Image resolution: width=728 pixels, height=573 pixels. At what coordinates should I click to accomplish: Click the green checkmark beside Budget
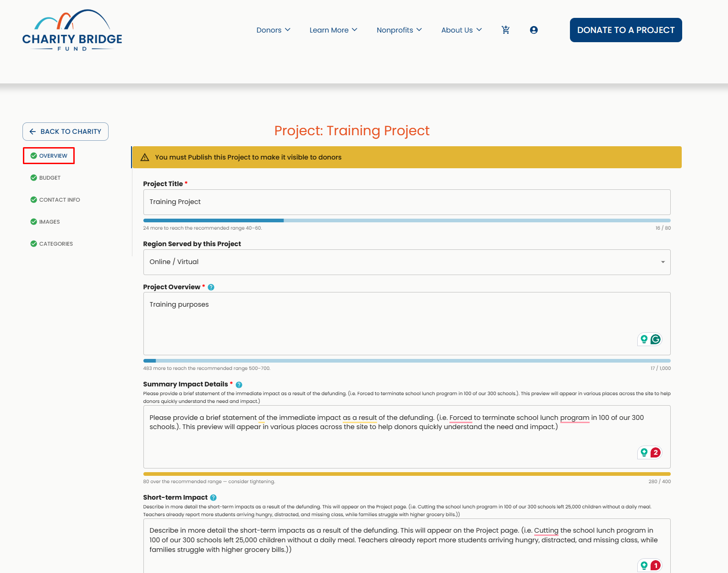click(x=33, y=178)
